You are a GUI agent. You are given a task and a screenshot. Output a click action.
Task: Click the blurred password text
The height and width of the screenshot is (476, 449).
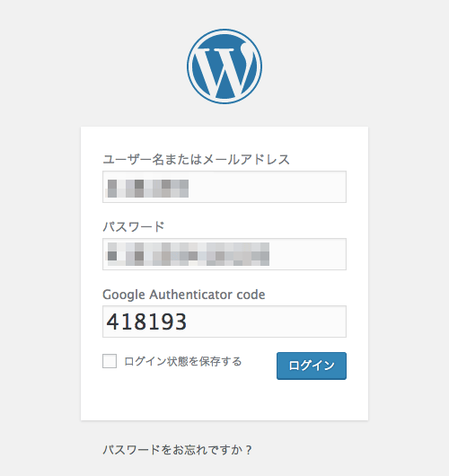point(189,254)
